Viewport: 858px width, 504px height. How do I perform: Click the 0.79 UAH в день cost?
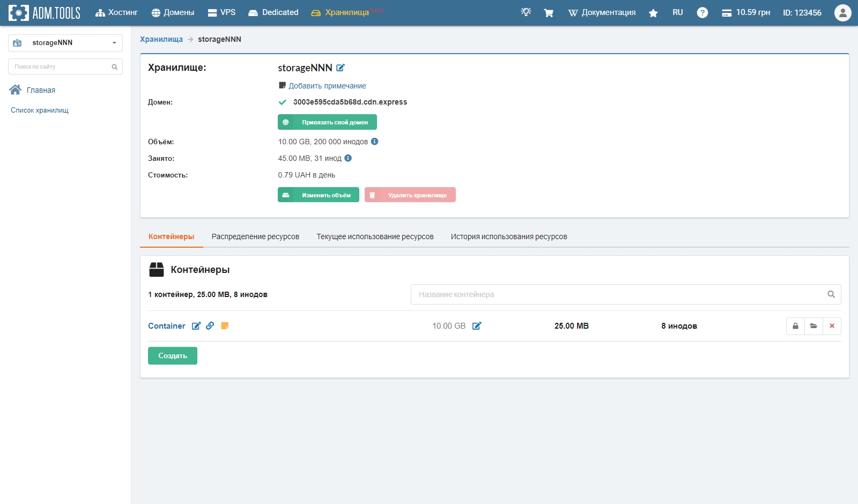click(x=307, y=175)
